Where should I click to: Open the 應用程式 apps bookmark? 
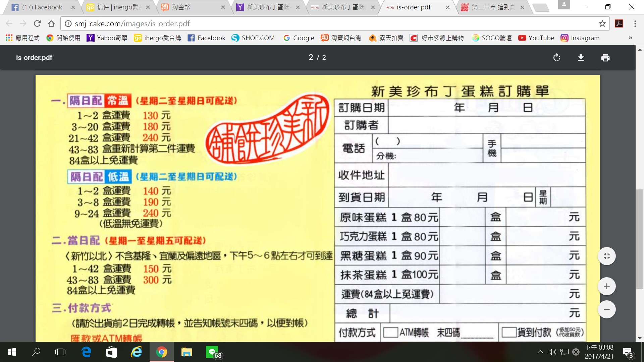click(23, 38)
